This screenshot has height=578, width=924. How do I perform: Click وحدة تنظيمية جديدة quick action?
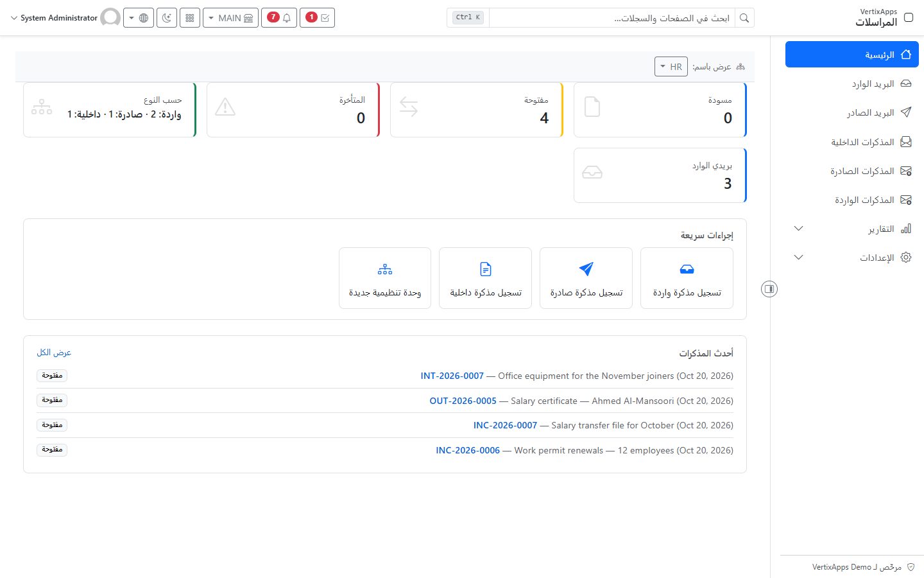(385, 278)
